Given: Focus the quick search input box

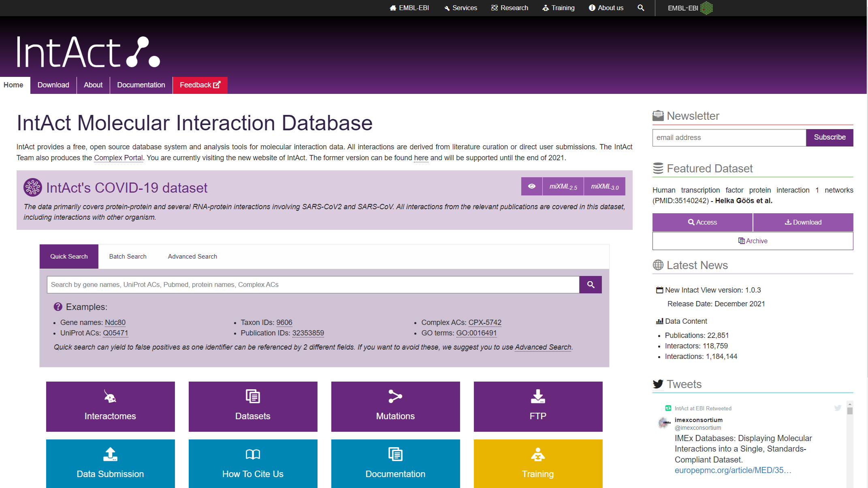Looking at the screenshot, I should (x=313, y=284).
